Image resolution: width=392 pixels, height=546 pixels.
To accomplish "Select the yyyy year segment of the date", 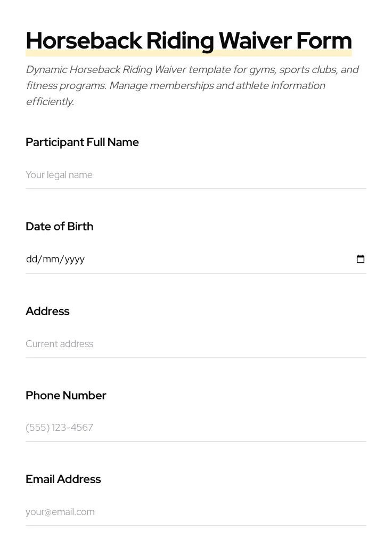I will 75,259.
